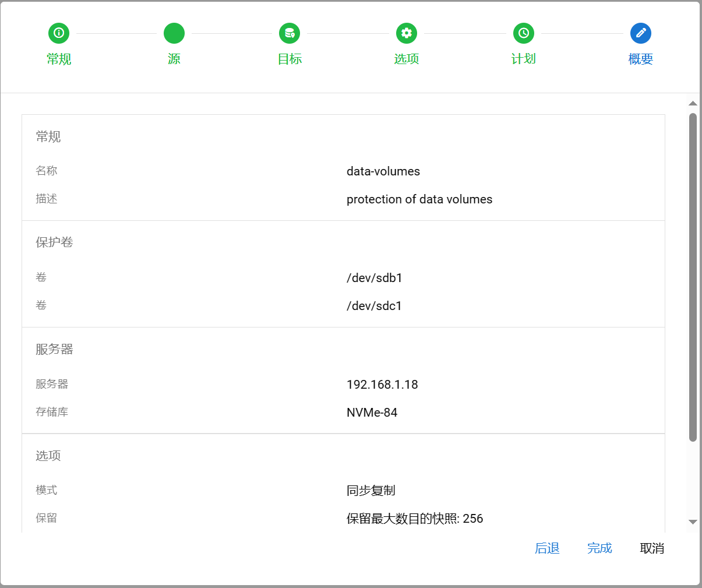The width and height of the screenshot is (702, 588).
Task: Select the 选项 step text label
Action: [x=407, y=59]
